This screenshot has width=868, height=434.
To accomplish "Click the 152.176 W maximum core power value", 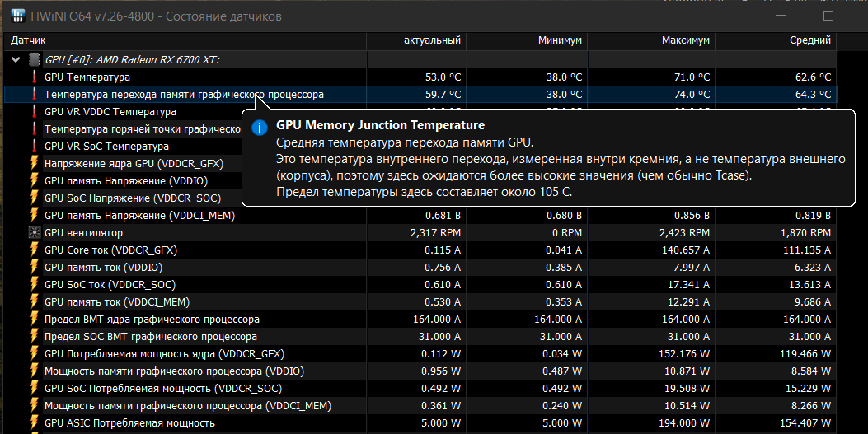I will (683, 354).
